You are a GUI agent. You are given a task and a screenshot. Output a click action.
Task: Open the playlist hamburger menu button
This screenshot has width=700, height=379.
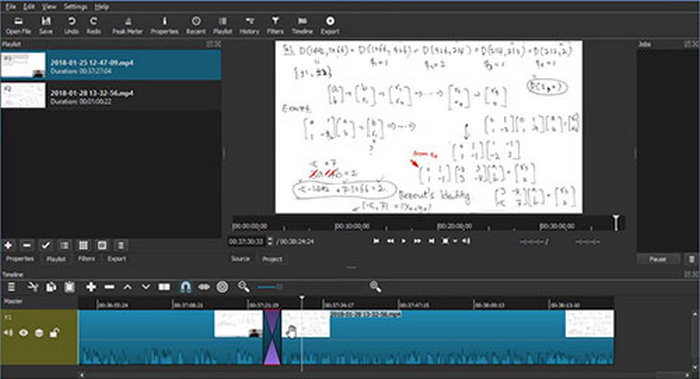coord(121,245)
